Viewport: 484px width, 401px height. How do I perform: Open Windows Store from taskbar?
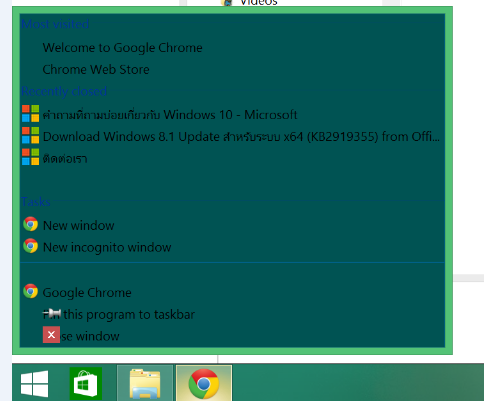86,383
